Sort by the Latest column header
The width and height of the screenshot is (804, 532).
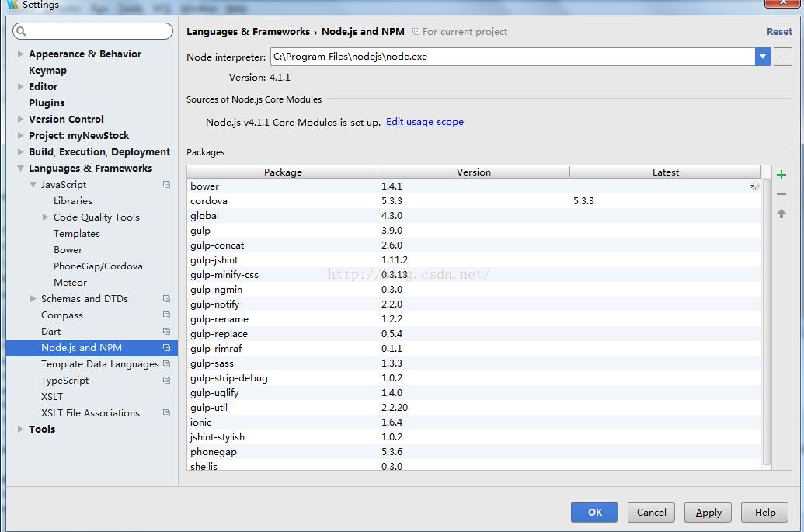[x=666, y=172]
